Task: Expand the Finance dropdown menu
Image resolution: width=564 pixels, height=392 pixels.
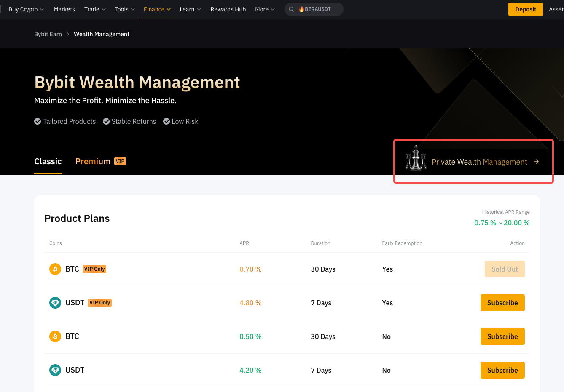Action: pyautogui.click(x=157, y=9)
